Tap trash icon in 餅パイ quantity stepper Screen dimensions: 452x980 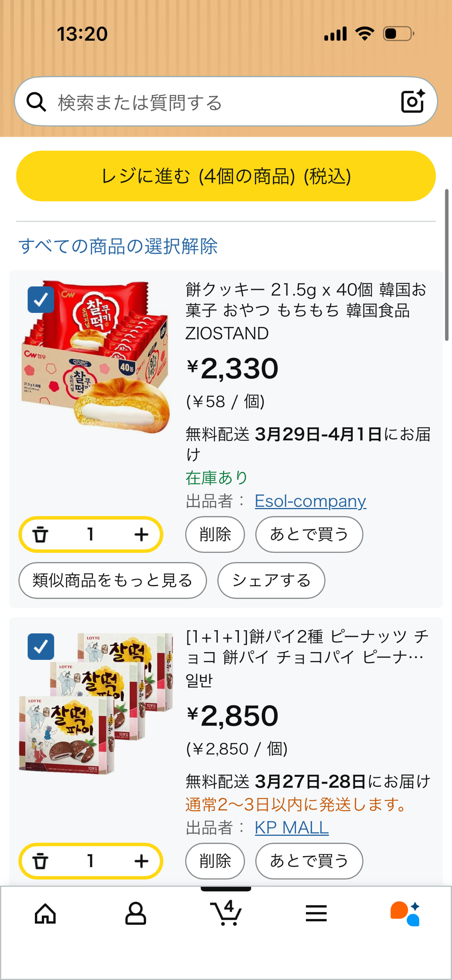(x=41, y=860)
